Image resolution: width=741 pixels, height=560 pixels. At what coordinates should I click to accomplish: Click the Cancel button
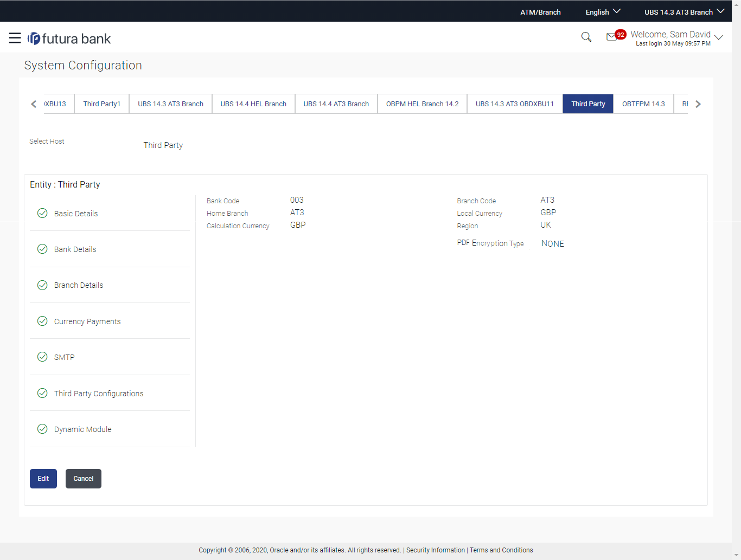click(x=84, y=479)
